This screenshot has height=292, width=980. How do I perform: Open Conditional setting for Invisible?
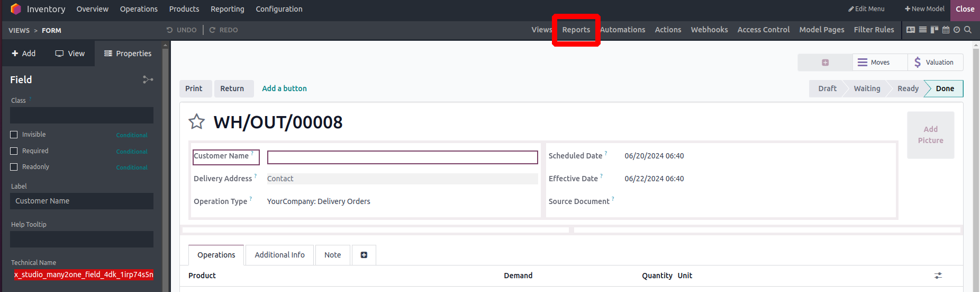[132, 135]
